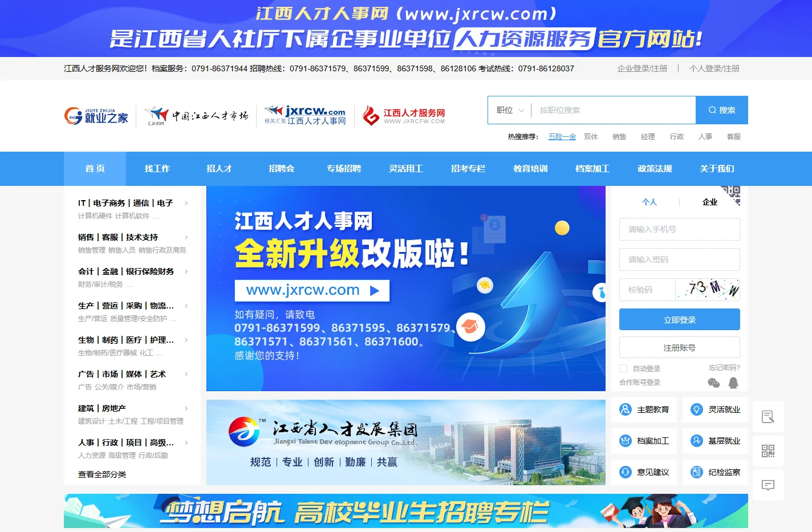The image size is (812, 532).
Task: Focus the 请输入密码 field
Action: point(680,259)
